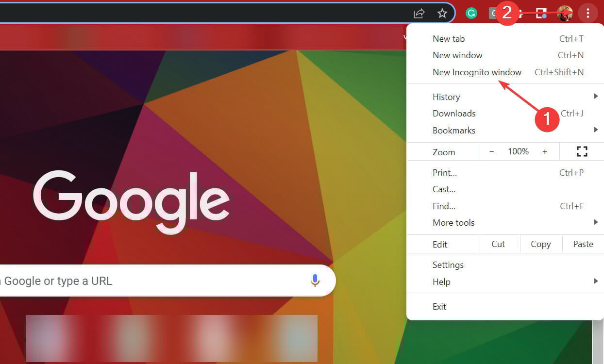Click the Paste button in Edit row

tap(583, 244)
